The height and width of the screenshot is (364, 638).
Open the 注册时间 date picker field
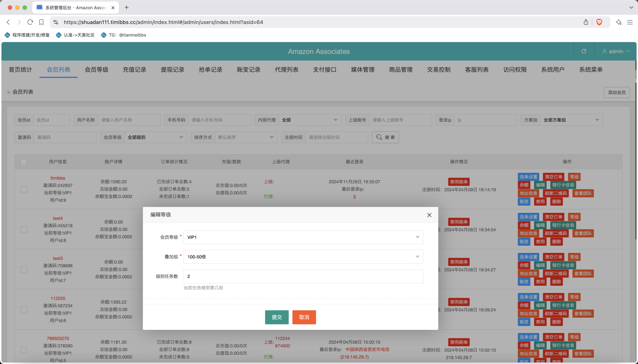(x=336, y=137)
